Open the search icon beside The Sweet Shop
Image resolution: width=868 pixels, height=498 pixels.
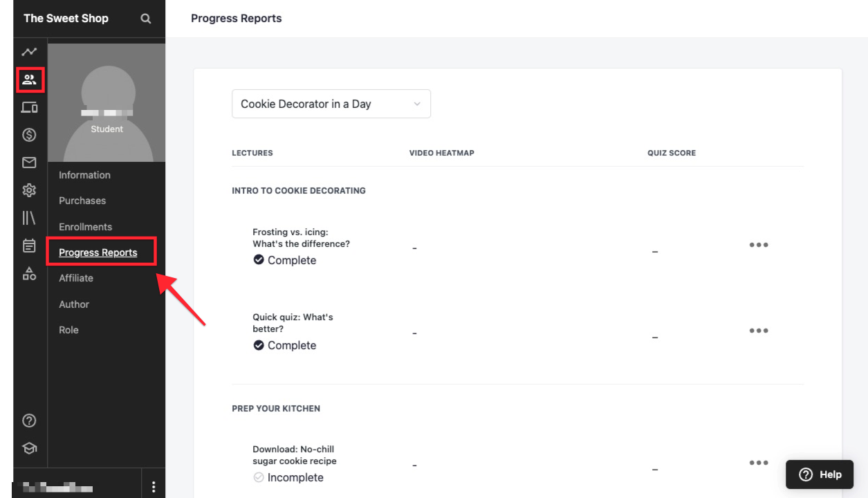(145, 19)
